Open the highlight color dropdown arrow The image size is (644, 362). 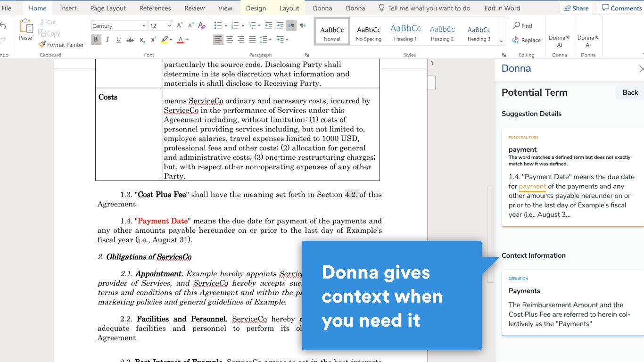pos(172,40)
